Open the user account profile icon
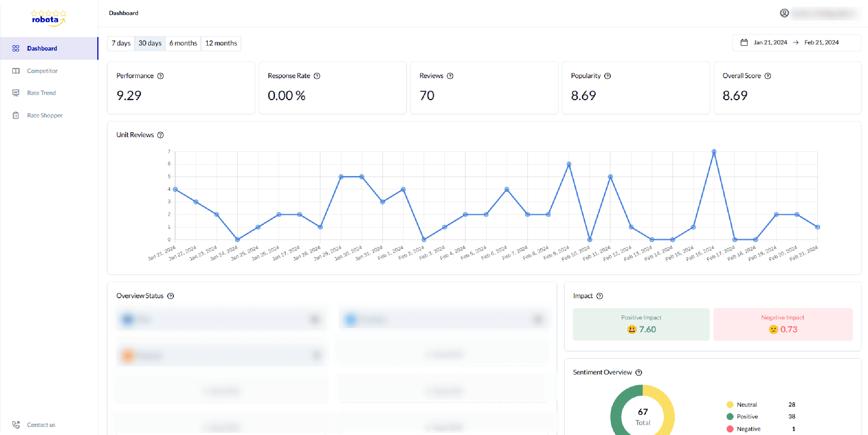The height and width of the screenshot is (435, 868). click(x=784, y=13)
